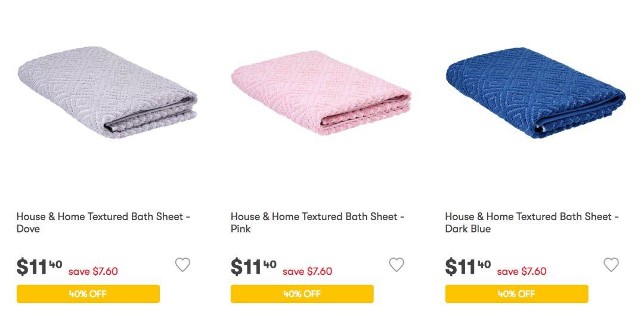Click heart icon for Dark Blue bath sheet
The height and width of the screenshot is (316, 644).
tap(611, 265)
